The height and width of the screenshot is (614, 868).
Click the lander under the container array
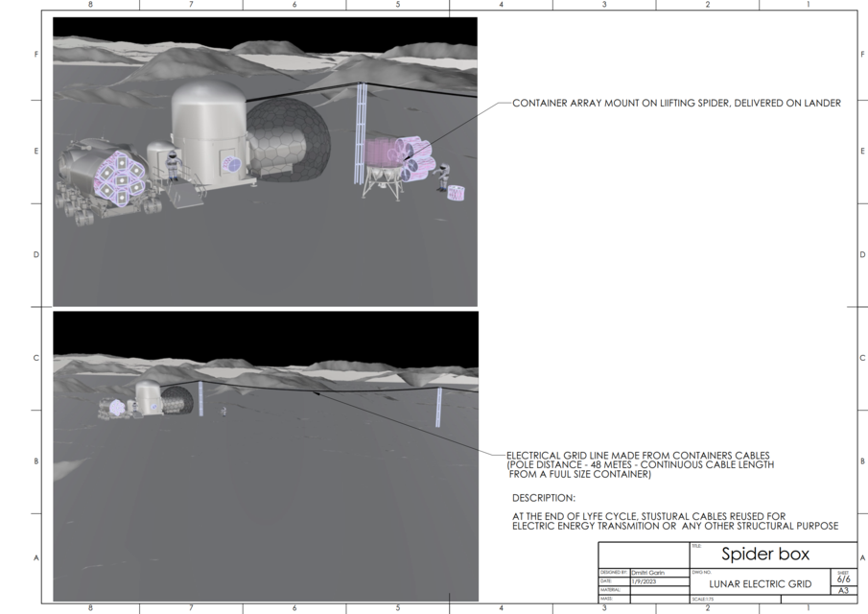coord(383,182)
